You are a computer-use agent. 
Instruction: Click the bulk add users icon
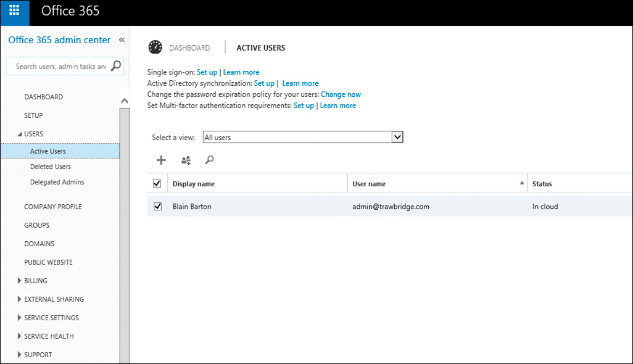point(186,160)
